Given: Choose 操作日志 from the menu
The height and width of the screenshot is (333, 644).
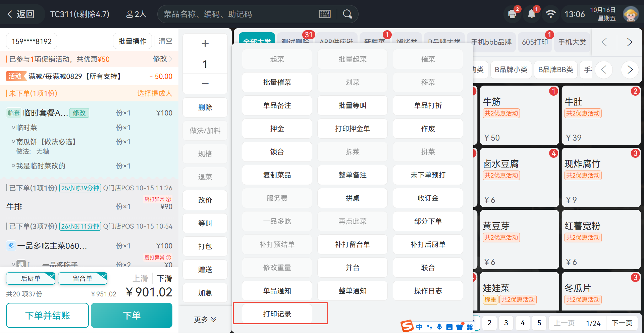Looking at the screenshot, I should [x=428, y=291].
